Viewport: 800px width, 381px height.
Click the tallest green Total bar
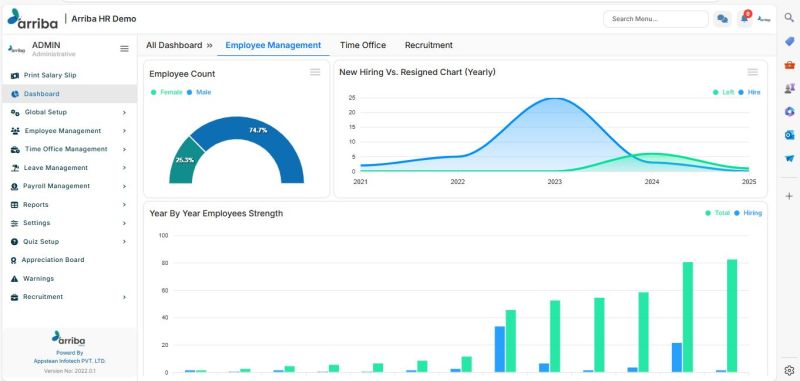click(732, 316)
